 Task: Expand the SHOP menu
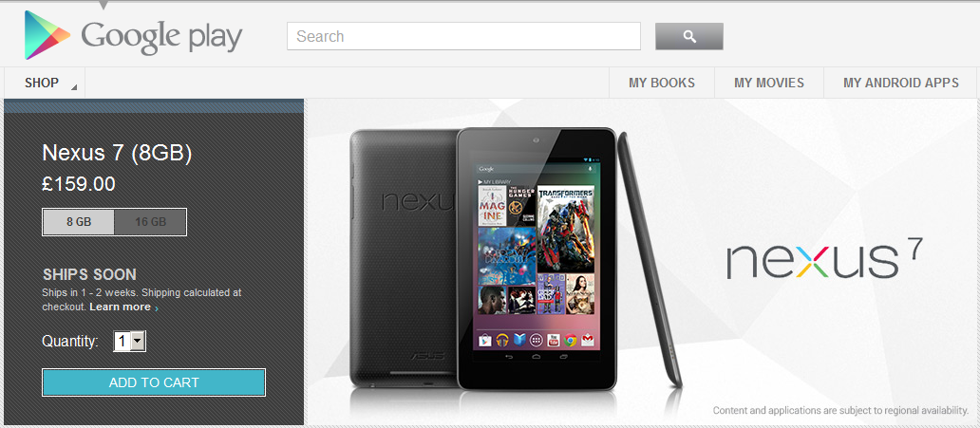45,84
